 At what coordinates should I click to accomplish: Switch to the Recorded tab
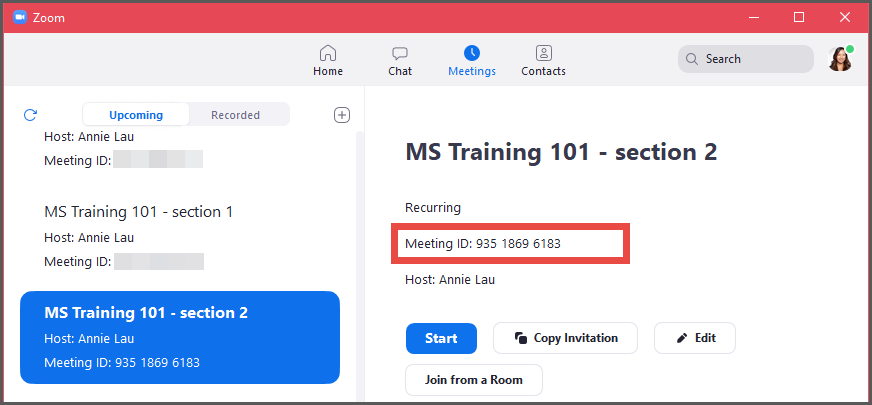236,115
